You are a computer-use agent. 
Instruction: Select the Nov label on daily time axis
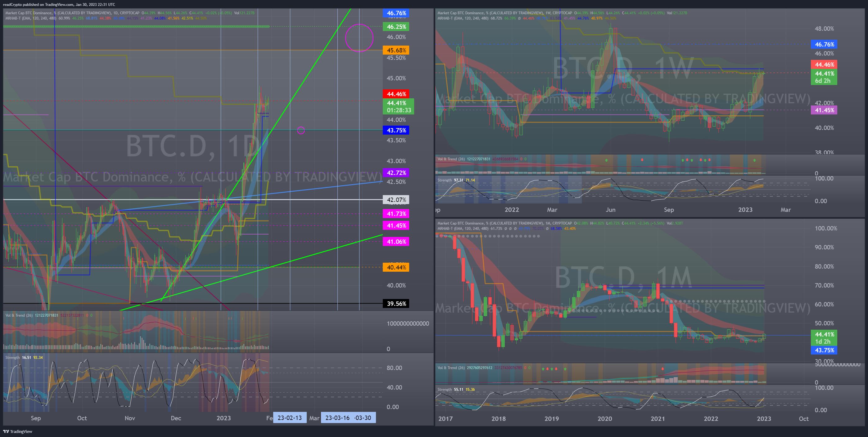point(130,418)
